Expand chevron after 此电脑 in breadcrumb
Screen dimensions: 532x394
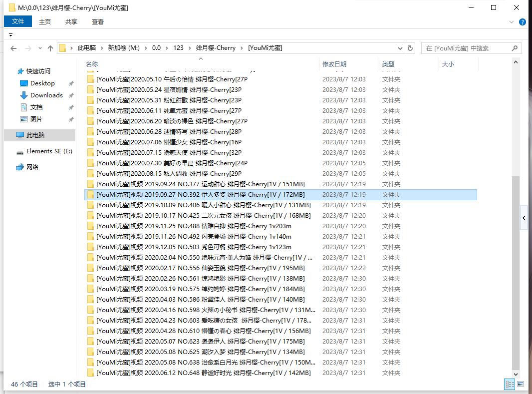click(102, 48)
